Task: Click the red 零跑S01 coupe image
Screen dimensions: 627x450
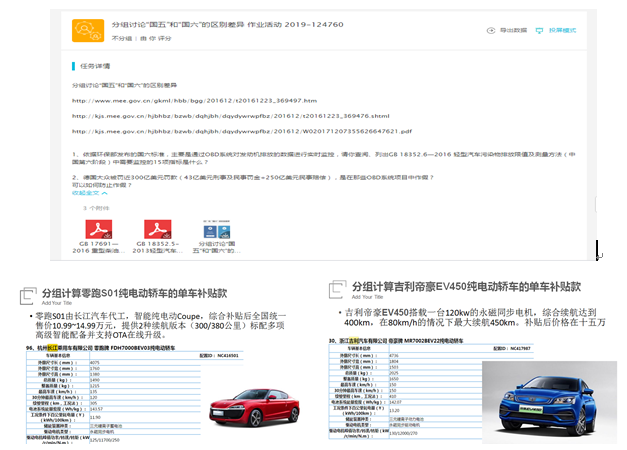Action: pos(254,408)
